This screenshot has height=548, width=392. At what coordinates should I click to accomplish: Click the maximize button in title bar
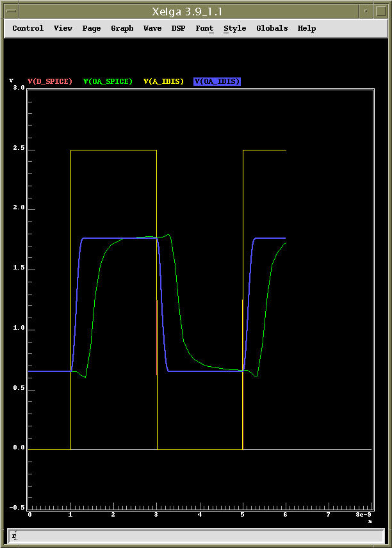pyautogui.click(x=380, y=11)
